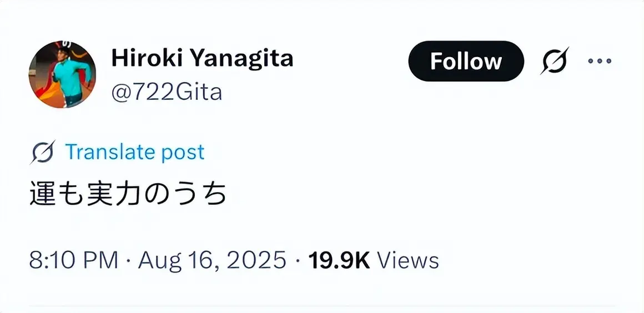Open the Aug 16, 2025 date link
The image size is (644, 313).
point(212,260)
